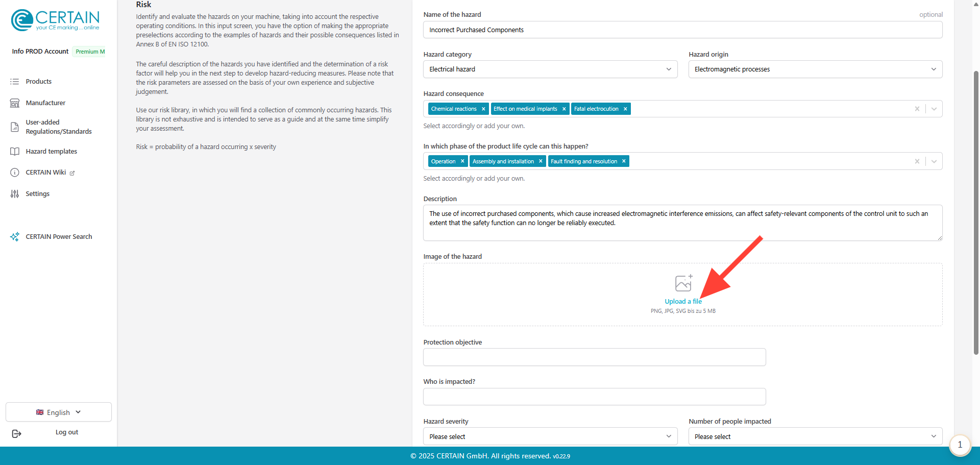The width and height of the screenshot is (980, 465).
Task: Open the Hazard category dropdown
Action: click(x=550, y=69)
